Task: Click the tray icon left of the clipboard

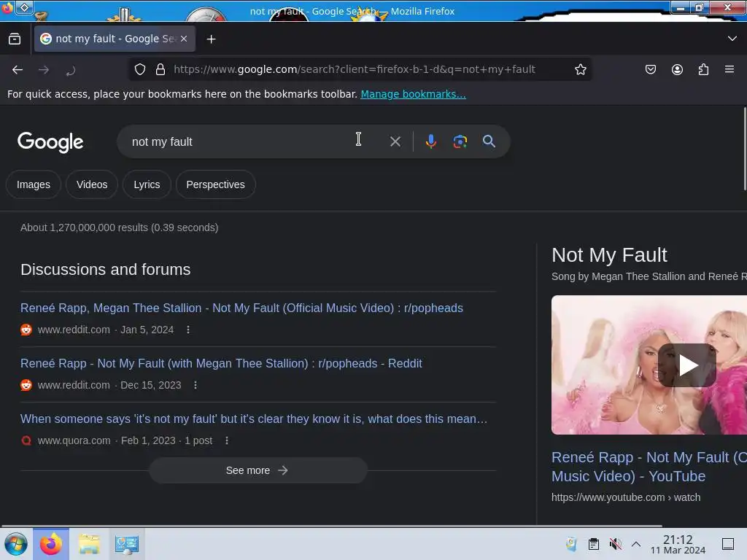Action: pyautogui.click(x=571, y=544)
